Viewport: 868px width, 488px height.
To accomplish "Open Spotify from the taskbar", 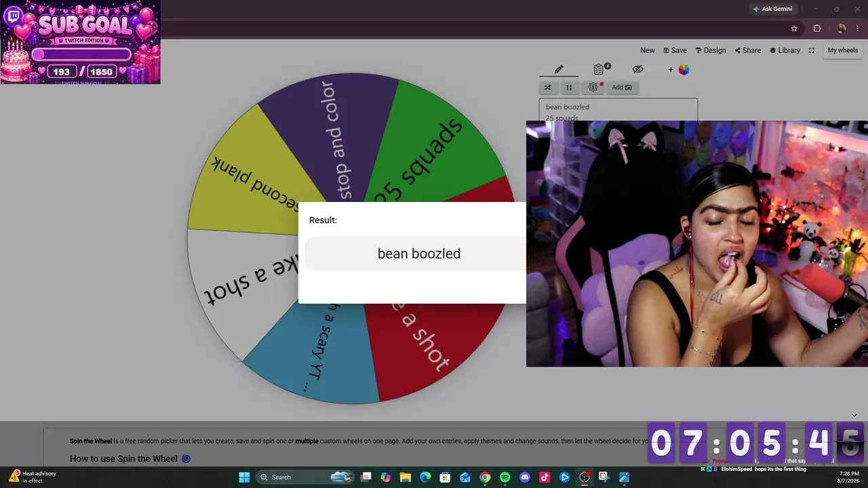I will [x=505, y=477].
